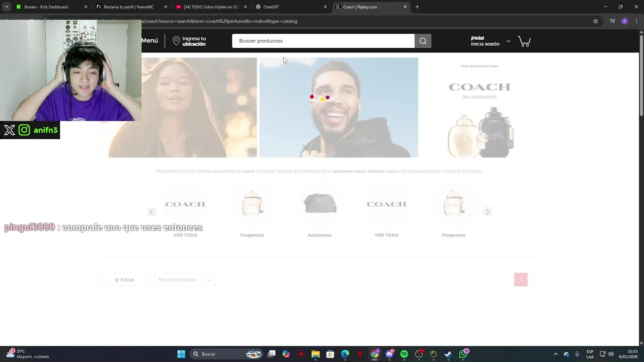Open the Coach The Fragrances banner
Screen dimensions: 644x362
[479, 108]
